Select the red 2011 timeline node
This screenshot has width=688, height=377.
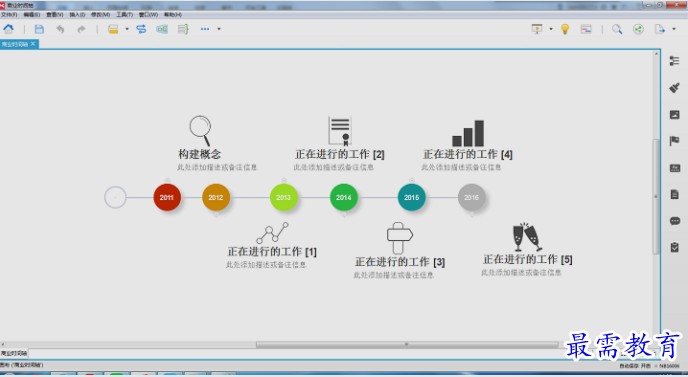coord(167,197)
